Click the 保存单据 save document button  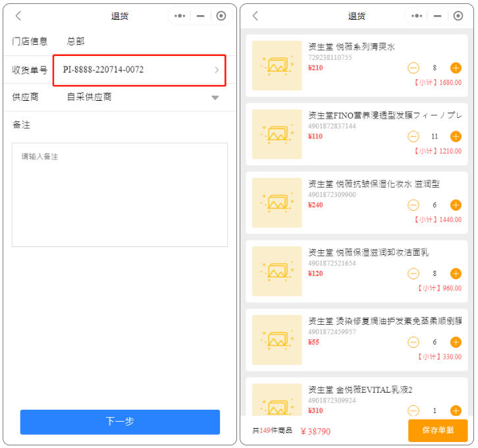click(x=437, y=430)
